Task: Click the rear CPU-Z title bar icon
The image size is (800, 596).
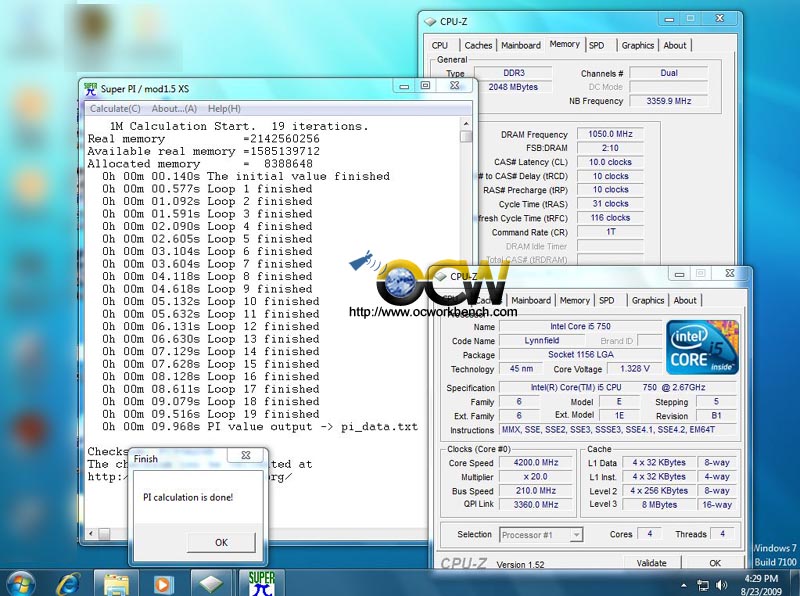Action: pyautogui.click(x=431, y=21)
